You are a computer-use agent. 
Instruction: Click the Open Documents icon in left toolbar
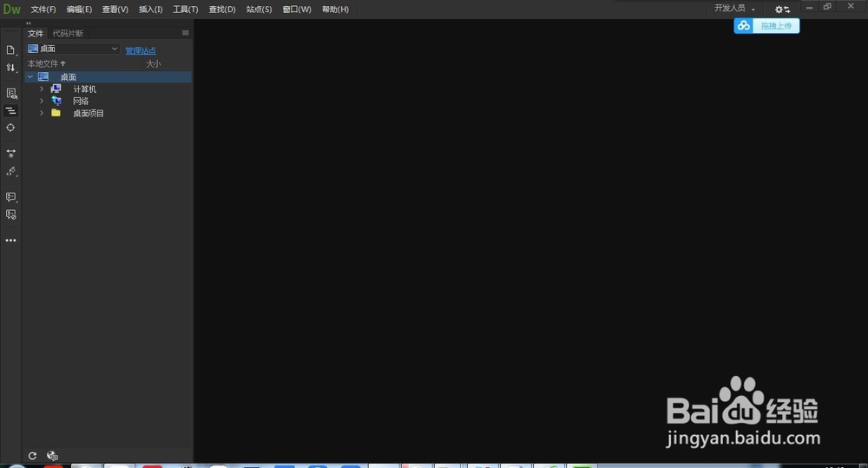pyautogui.click(x=10, y=50)
